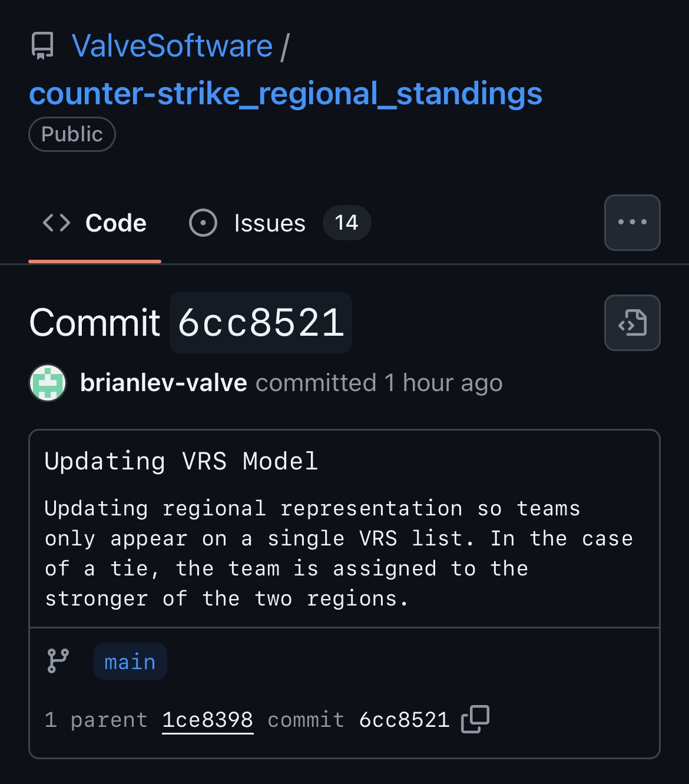Image resolution: width=689 pixels, height=784 pixels.
Task: Click the git branch icon
Action: point(58,661)
